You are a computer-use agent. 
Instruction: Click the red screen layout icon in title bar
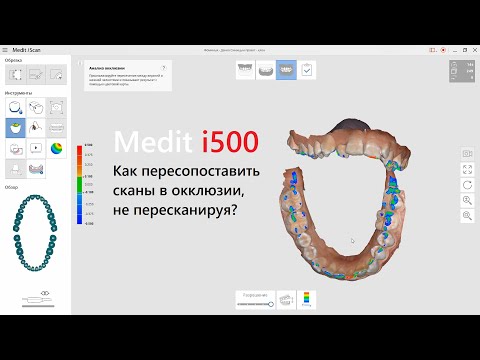[x=432, y=50]
